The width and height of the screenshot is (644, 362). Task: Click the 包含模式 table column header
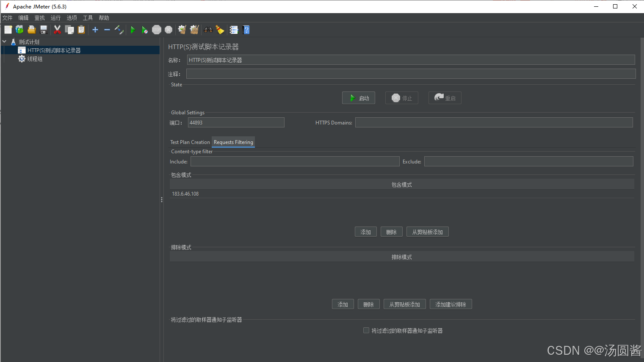[x=402, y=185]
